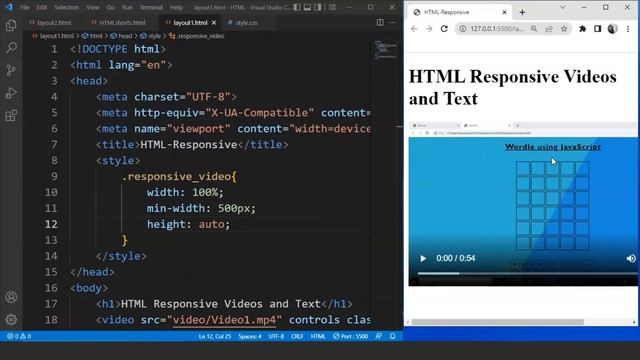
Task: Click the VS Code minimap
Action: [385, 51]
